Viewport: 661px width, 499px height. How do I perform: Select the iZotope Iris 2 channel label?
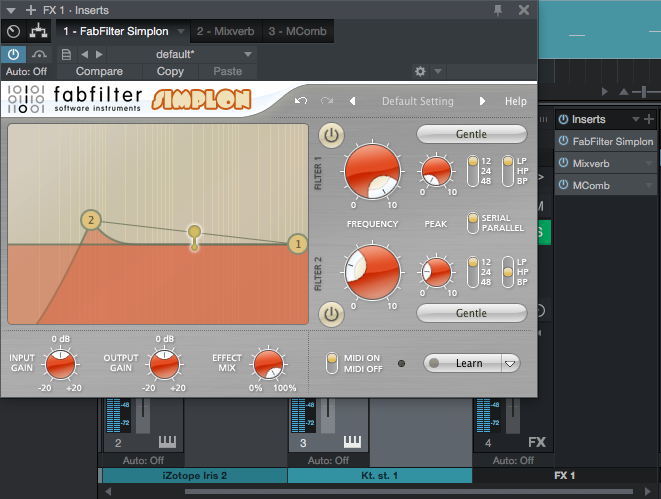click(194, 476)
